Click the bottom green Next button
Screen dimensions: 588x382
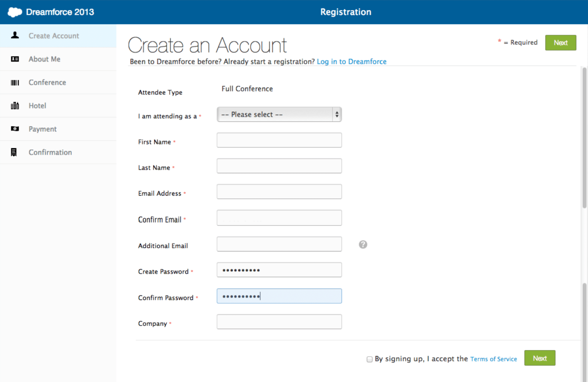tap(540, 358)
